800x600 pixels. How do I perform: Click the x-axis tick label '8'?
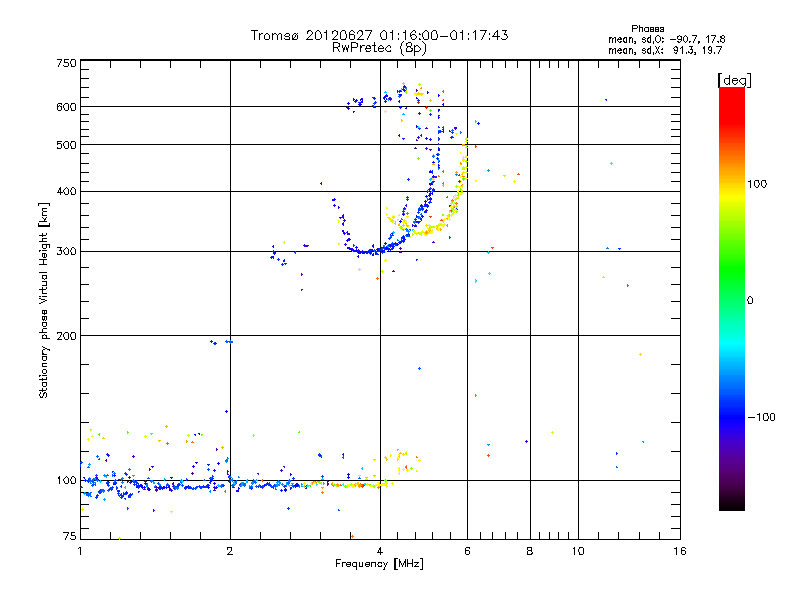tap(530, 551)
